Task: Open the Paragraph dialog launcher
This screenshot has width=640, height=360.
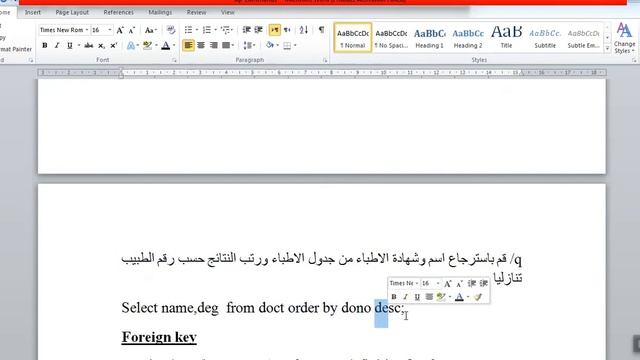Action: (x=325, y=60)
